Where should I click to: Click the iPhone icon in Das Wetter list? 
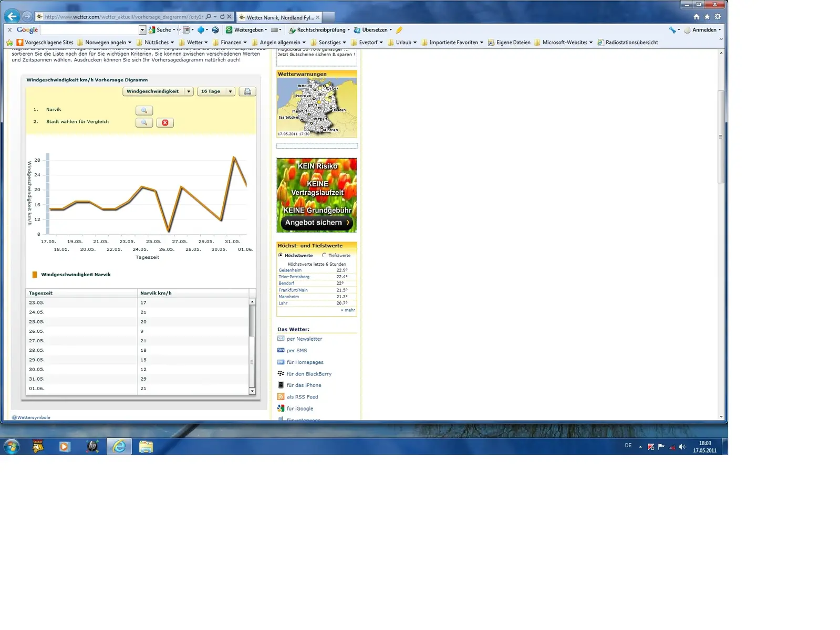[281, 385]
